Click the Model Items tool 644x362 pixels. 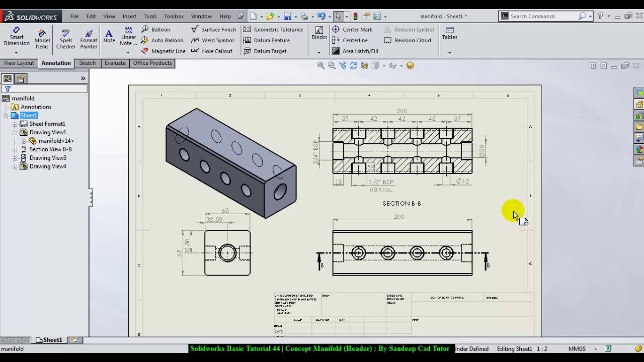(x=42, y=39)
